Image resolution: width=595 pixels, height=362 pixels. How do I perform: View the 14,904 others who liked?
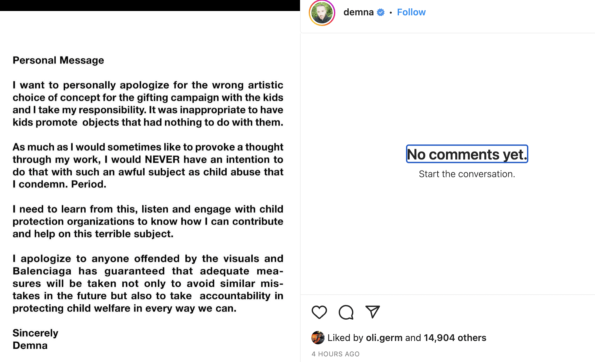pos(455,338)
